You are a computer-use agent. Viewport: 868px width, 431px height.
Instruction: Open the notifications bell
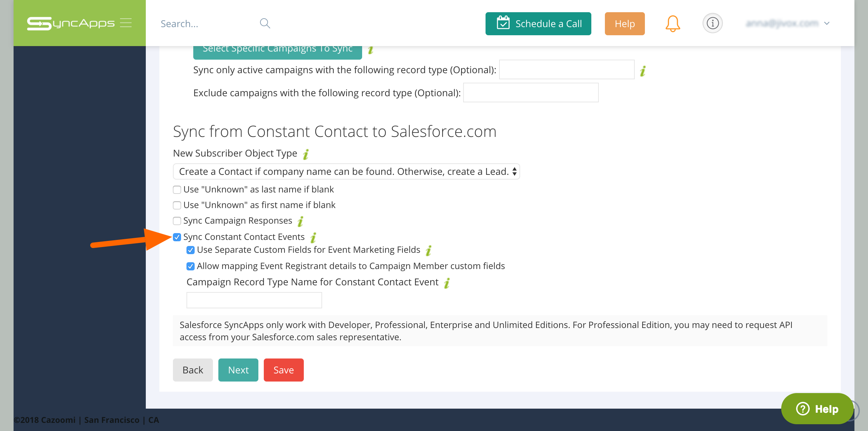[x=673, y=23]
